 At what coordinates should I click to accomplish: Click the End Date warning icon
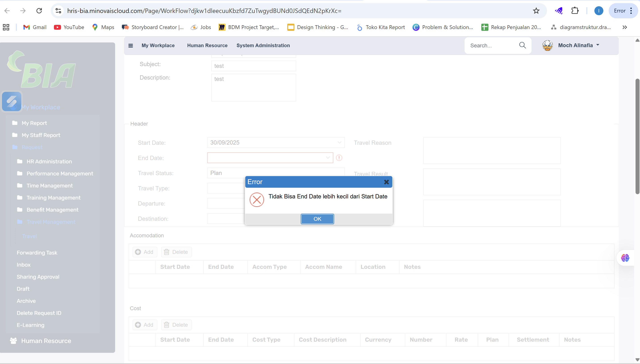339,158
